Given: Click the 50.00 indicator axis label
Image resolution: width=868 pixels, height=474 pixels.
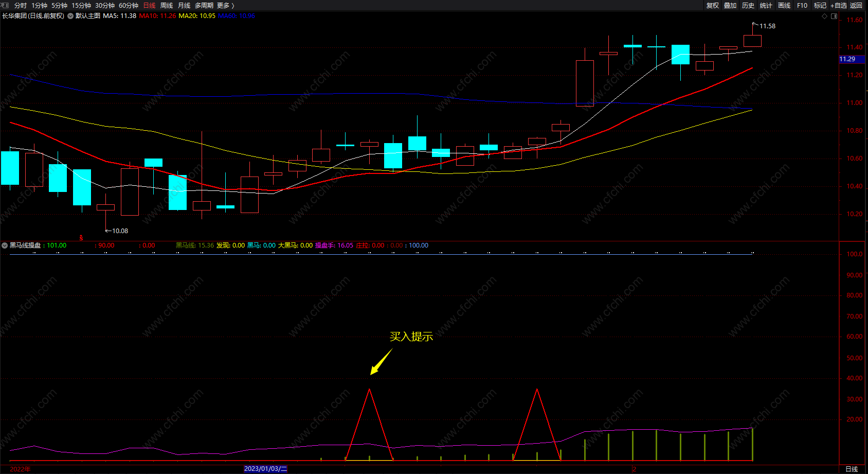Looking at the screenshot, I should [x=855, y=358].
